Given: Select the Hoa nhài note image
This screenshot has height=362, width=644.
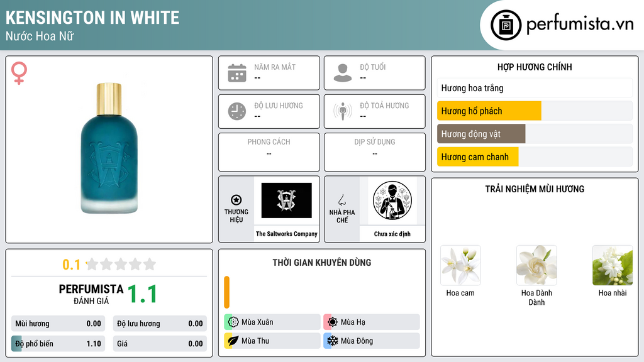Looking at the screenshot, I should 613,266.
